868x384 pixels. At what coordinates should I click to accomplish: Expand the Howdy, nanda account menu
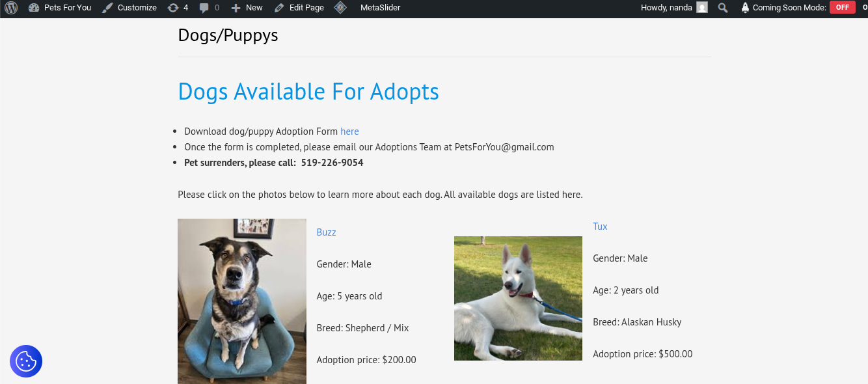click(666, 8)
